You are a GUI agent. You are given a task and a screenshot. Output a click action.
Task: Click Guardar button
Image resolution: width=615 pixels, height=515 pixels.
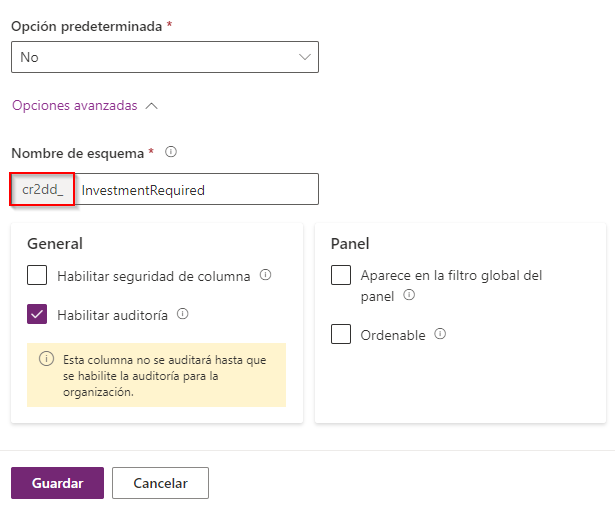coord(57,482)
